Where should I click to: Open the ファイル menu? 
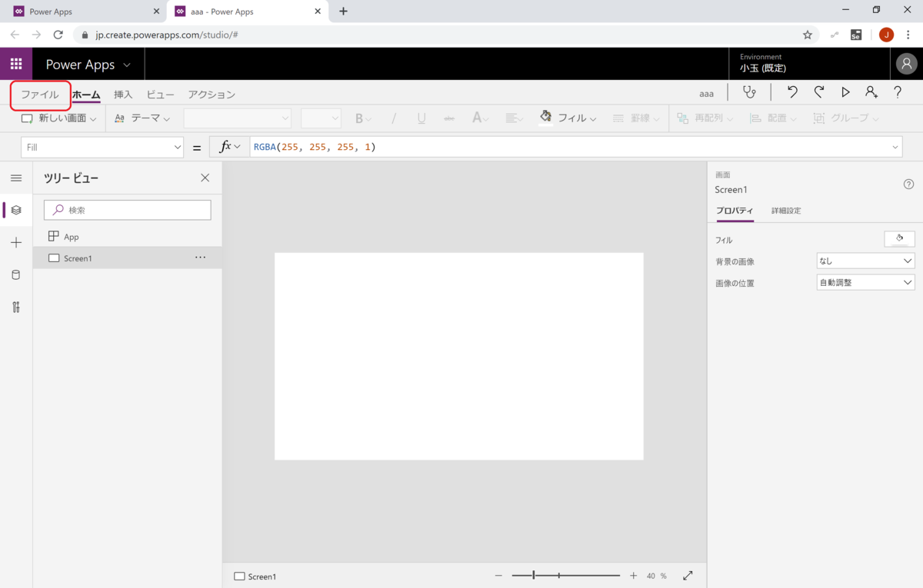[x=40, y=95]
